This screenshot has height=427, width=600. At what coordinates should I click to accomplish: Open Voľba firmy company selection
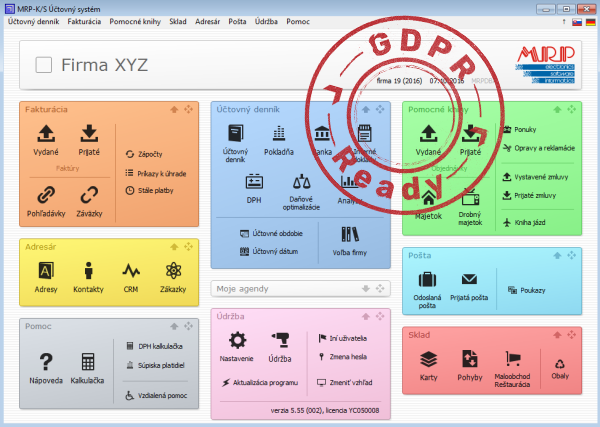click(350, 241)
